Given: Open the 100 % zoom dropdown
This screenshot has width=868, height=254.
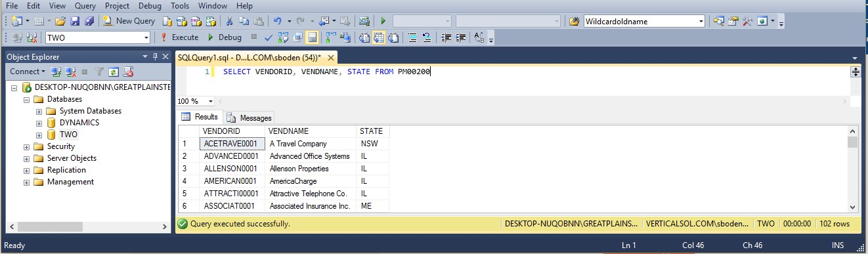Looking at the screenshot, I should click(x=210, y=101).
